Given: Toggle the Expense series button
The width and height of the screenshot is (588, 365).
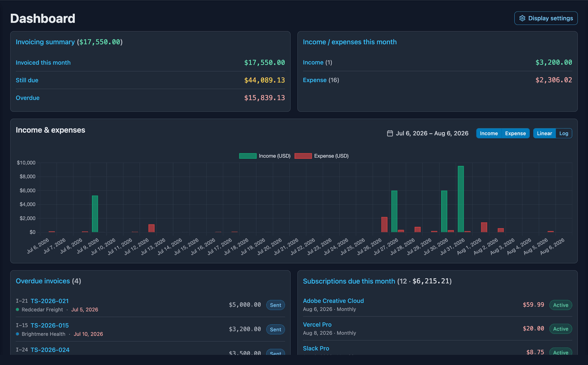Looking at the screenshot, I should click(515, 133).
